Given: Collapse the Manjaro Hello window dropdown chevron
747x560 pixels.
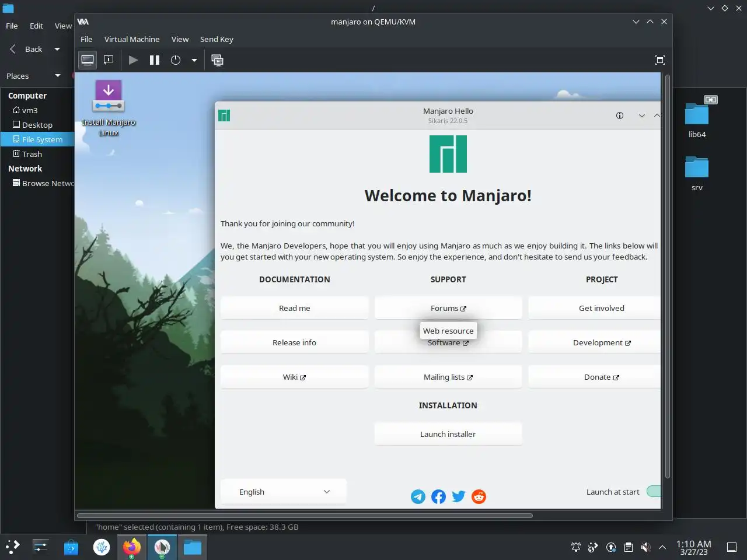Looking at the screenshot, I should pyautogui.click(x=642, y=116).
